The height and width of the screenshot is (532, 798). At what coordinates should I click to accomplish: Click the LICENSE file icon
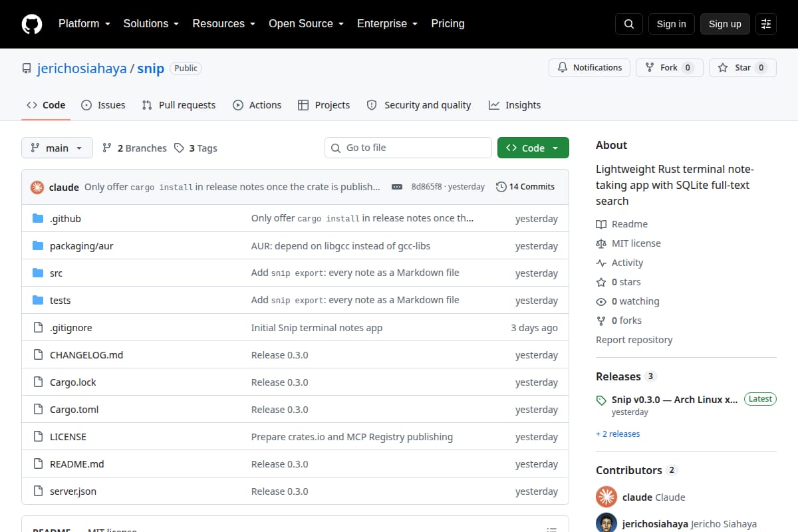pyautogui.click(x=38, y=437)
